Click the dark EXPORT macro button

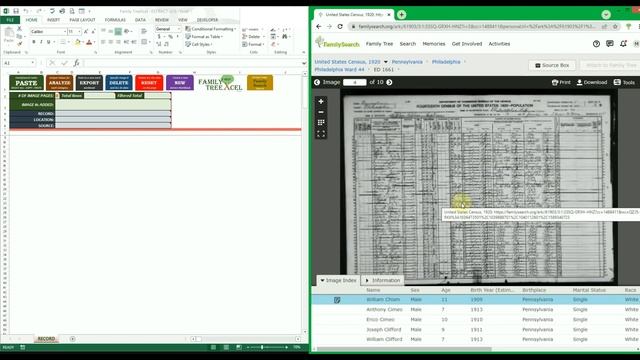tap(89, 83)
